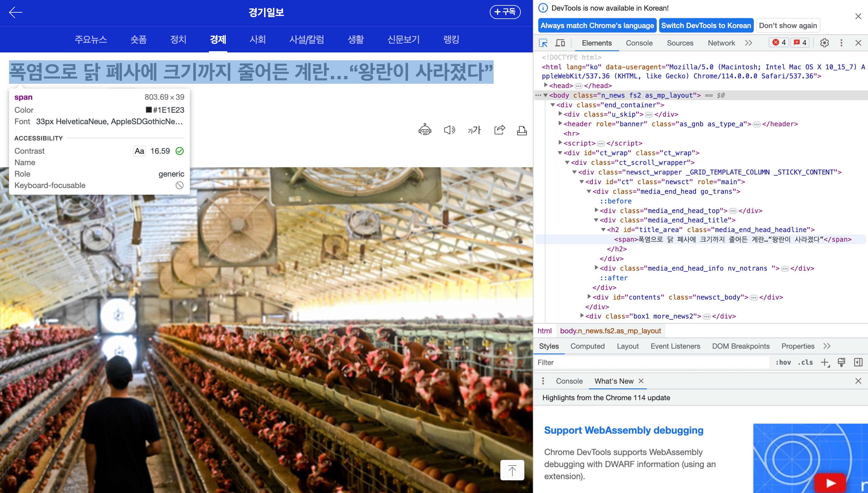Toggle the device toolbar icon
Viewport: 868px width, 493px height.
pos(560,43)
